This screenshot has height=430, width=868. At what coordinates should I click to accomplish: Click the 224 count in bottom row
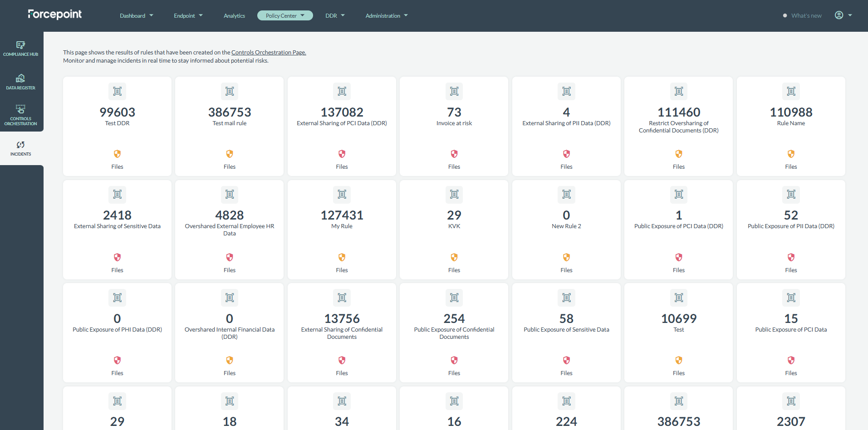tap(567, 421)
